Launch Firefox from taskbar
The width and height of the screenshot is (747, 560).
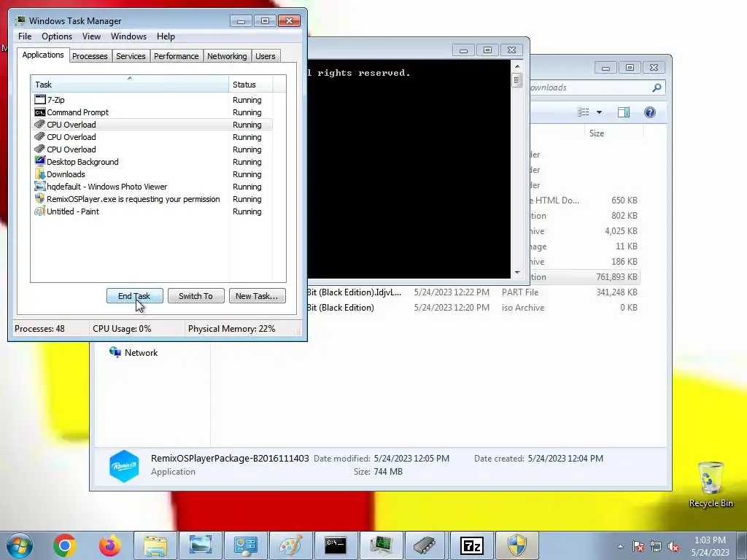pyautogui.click(x=110, y=545)
